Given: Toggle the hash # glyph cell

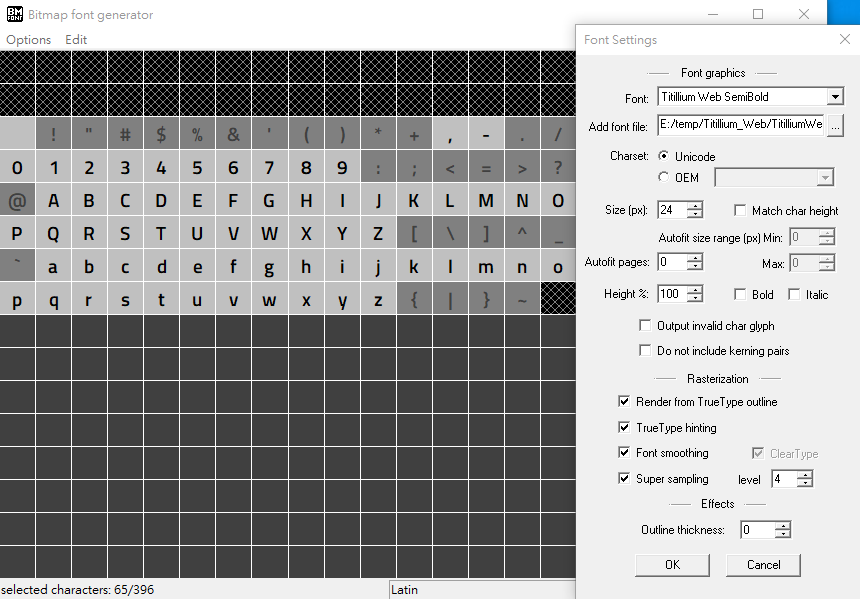Looking at the screenshot, I should [x=125, y=134].
